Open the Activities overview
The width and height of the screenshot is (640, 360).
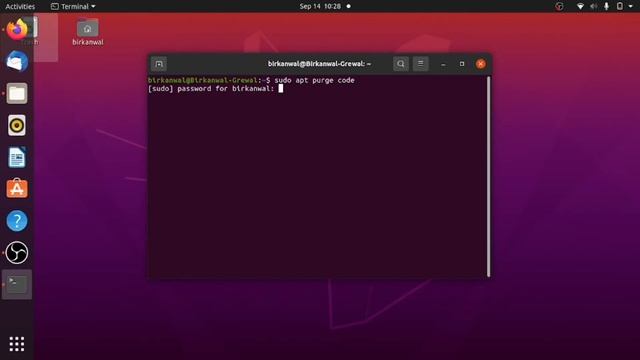[x=20, y=7]
